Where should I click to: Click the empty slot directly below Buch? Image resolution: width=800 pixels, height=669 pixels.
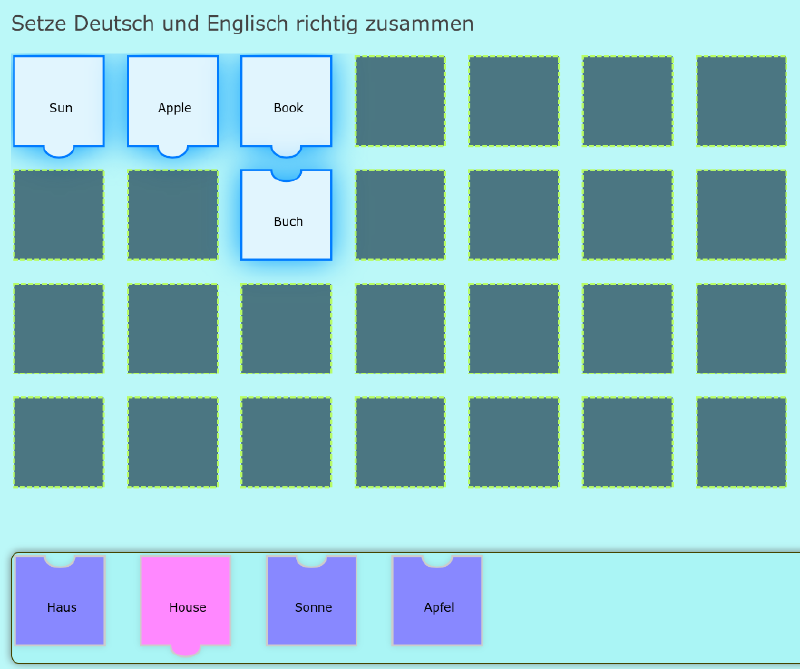286,329
